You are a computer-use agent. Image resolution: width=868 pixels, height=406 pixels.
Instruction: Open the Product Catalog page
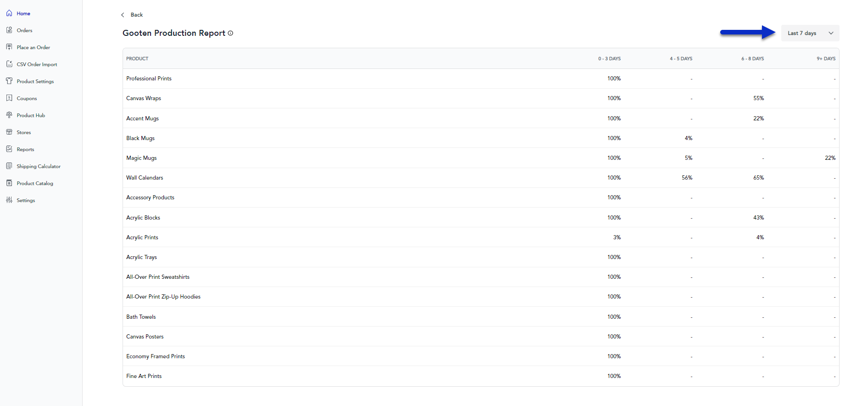35,183
